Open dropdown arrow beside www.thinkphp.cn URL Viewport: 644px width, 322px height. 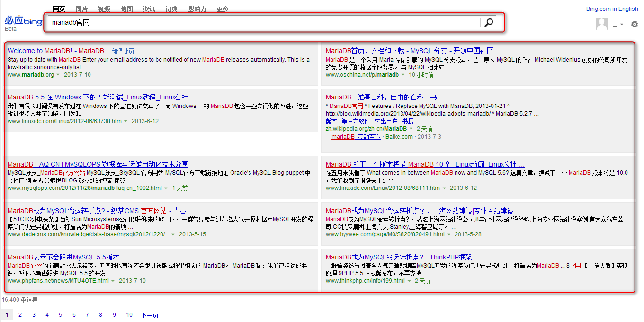pos(409,281)
